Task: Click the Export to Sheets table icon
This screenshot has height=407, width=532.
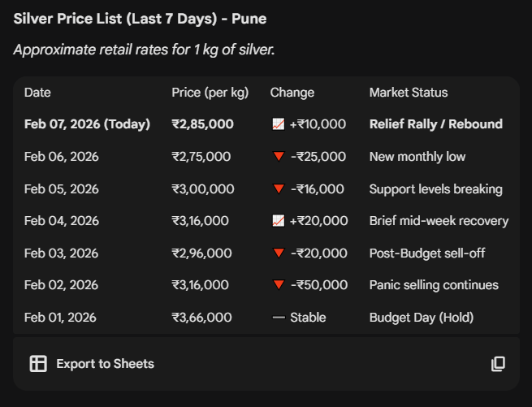Action: (38, 364)
